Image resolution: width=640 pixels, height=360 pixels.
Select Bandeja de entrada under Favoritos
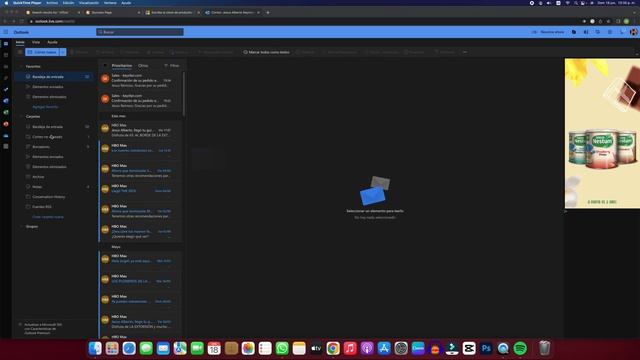54,77
